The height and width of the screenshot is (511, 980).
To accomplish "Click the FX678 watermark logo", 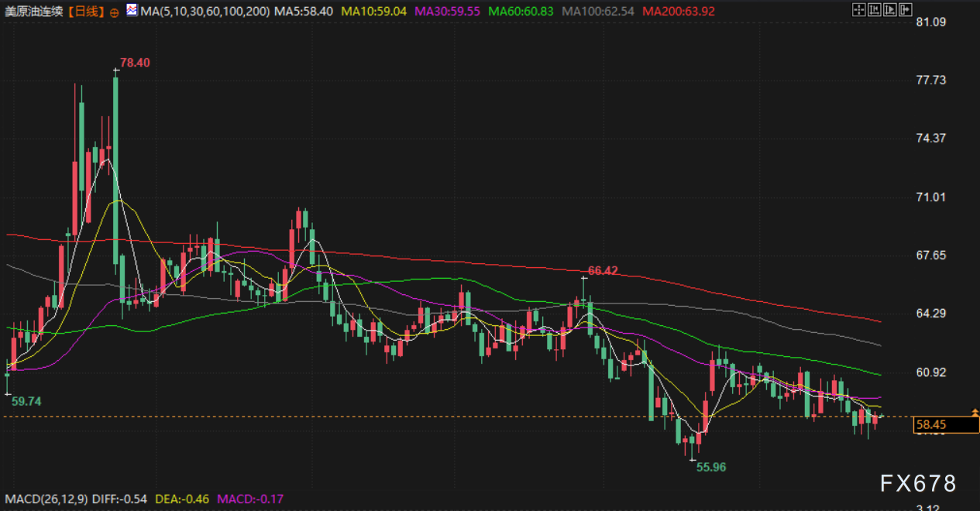I will (918, 484).
